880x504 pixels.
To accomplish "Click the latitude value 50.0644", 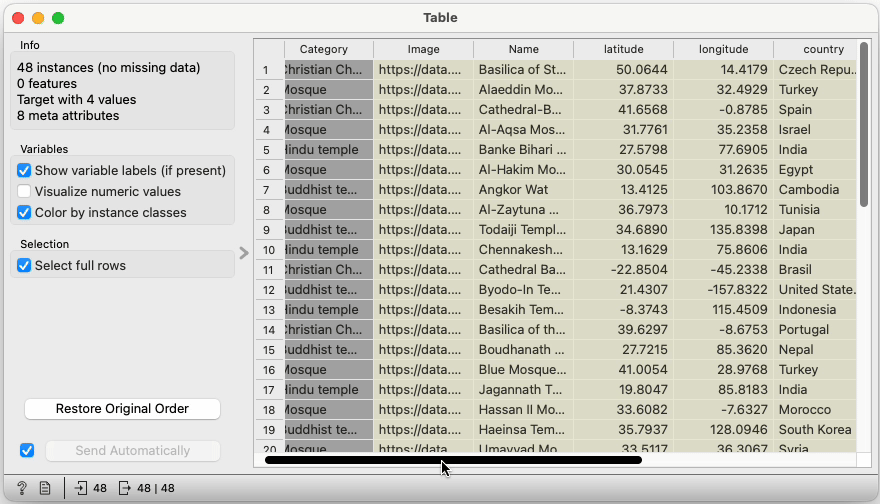I will point(624,70).
